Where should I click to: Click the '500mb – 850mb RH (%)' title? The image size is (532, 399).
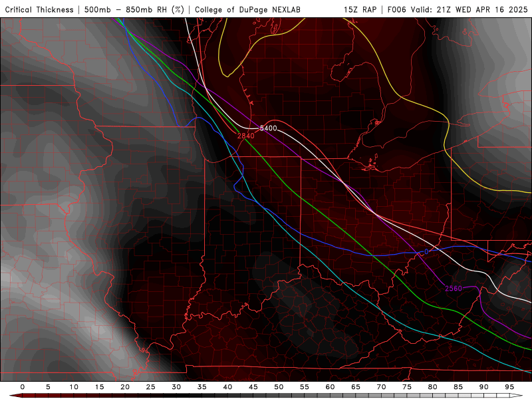134,9
